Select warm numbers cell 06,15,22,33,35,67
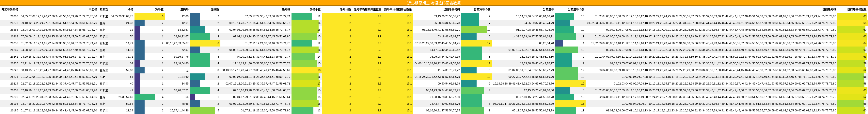 click(177, 43)
